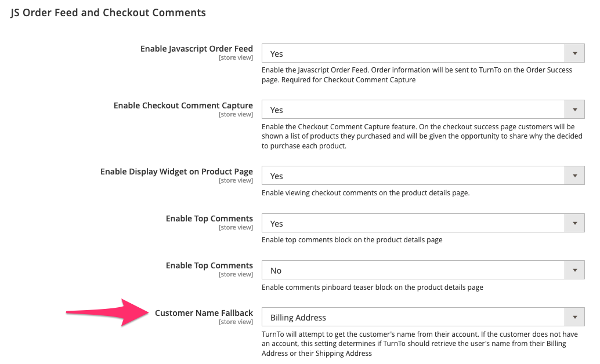600x364 pixels.
Task: Click the arrow of Enable Javascript Order Feed dropdown
Action: tap(574, 53)
